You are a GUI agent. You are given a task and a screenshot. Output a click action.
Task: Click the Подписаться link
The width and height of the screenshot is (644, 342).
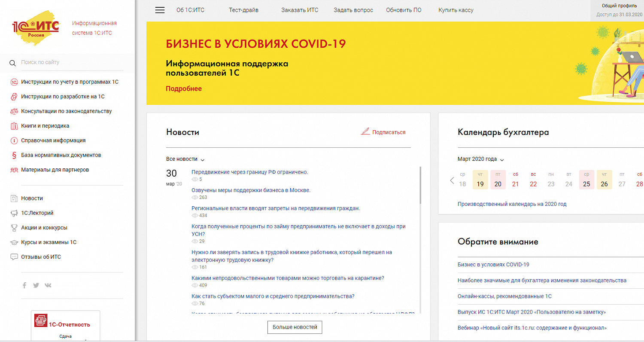389,132
